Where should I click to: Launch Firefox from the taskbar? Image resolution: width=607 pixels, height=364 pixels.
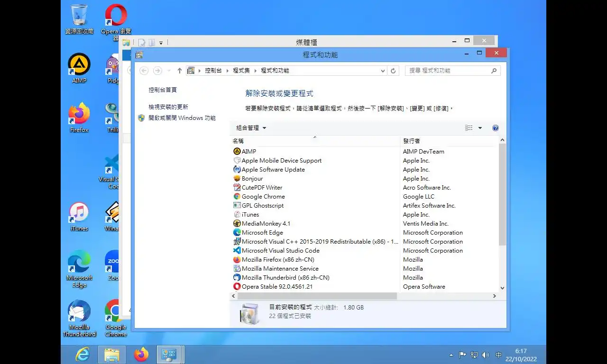coord(141,355)
